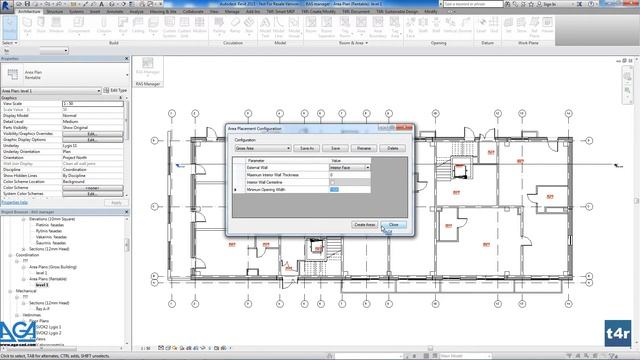Switch to the Annotate ribbon tab
The width and height of the screenshot is (640, 360).
click(x=115, y=11)
